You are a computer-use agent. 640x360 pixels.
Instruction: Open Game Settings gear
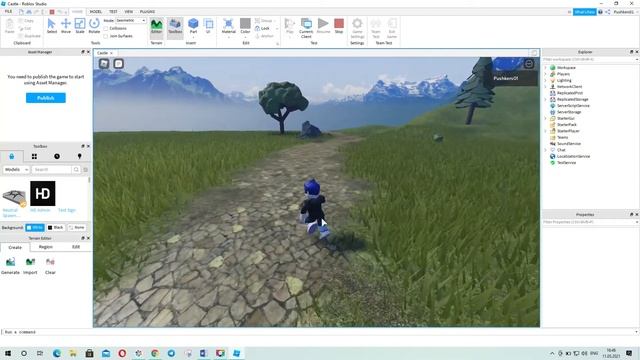357,28
